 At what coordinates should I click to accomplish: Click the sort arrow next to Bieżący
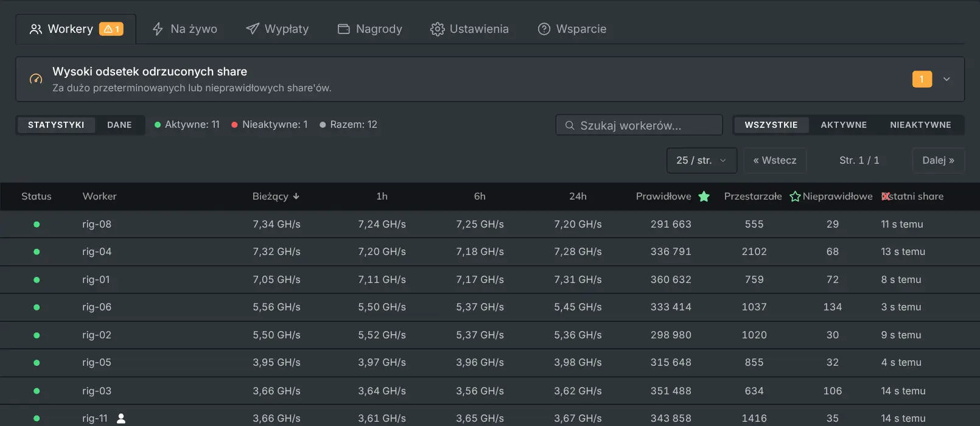pos(296,197)
